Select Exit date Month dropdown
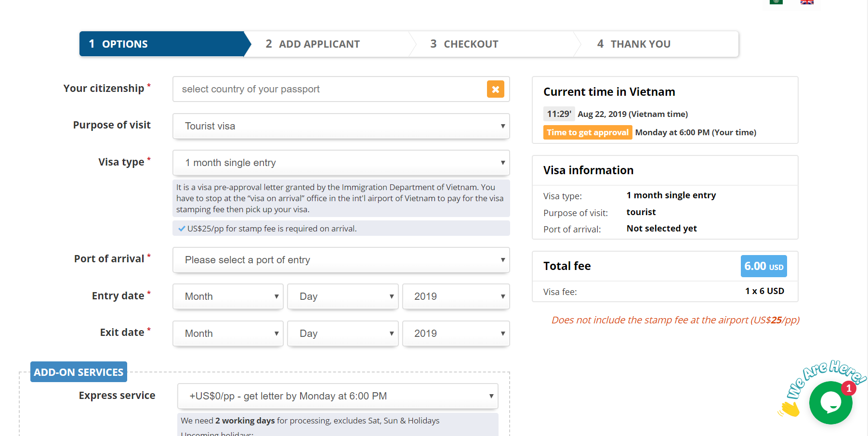This screenshot has width=868, height=436. [x=228, y=333]
